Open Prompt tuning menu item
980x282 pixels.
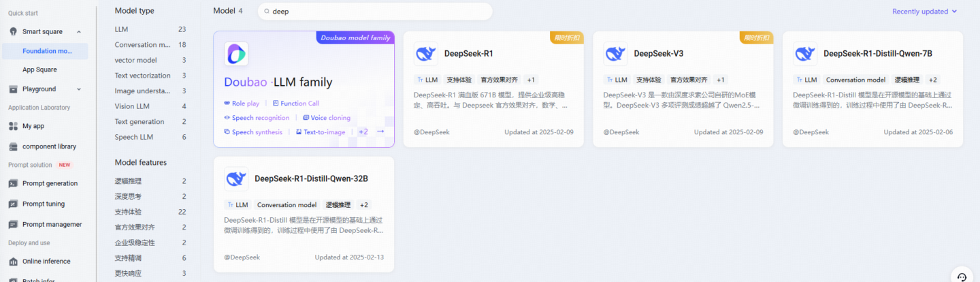(44, 204)
